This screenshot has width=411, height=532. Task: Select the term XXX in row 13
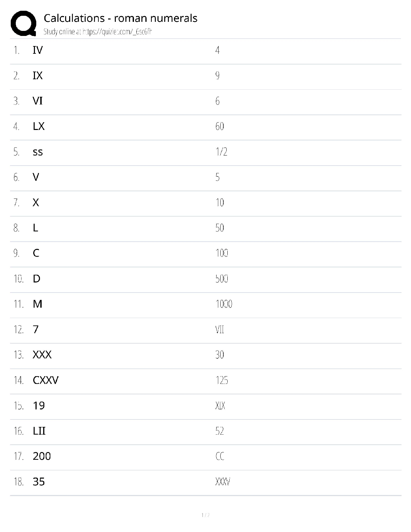click(x=42, y=355)
